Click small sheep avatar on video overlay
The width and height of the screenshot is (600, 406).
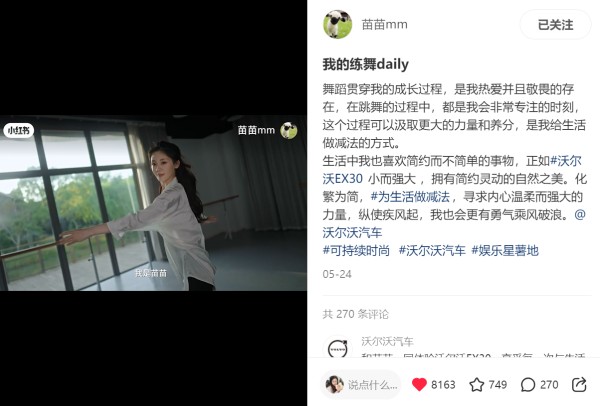coord(289,130)
